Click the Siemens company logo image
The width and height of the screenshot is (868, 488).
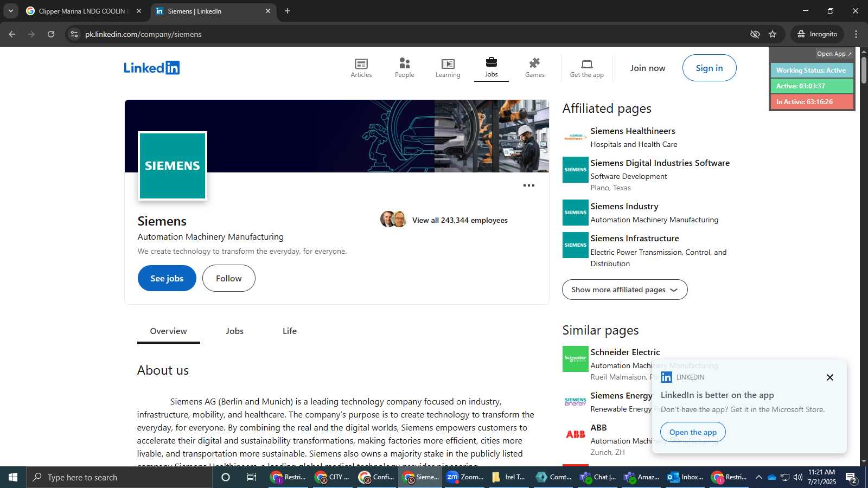point(173,166)
